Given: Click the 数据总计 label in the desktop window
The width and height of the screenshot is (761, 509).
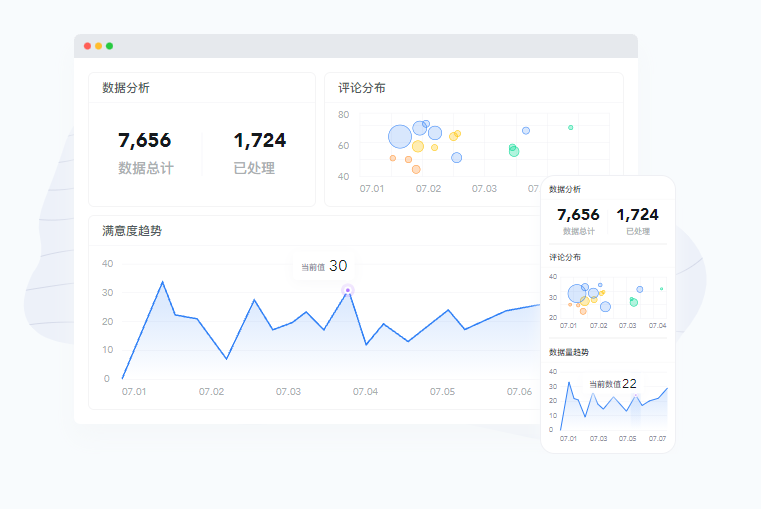Looking at the screenshot, I should click(146, 168).
